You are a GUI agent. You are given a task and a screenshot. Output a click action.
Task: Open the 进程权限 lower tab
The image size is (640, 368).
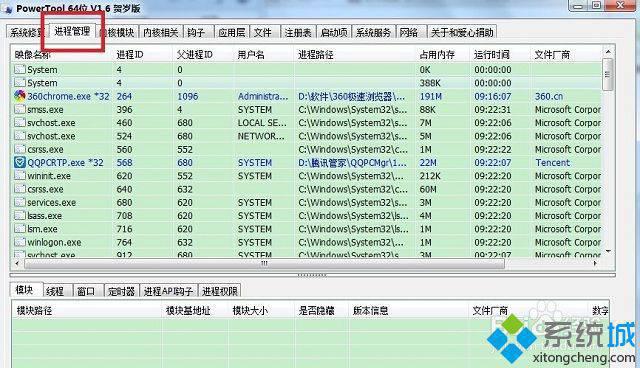(x=220, y=291)
